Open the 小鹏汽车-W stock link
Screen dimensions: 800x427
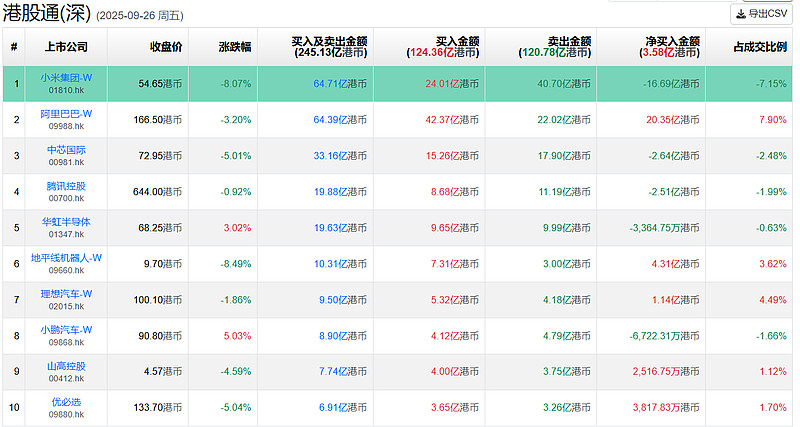[67, 329]
